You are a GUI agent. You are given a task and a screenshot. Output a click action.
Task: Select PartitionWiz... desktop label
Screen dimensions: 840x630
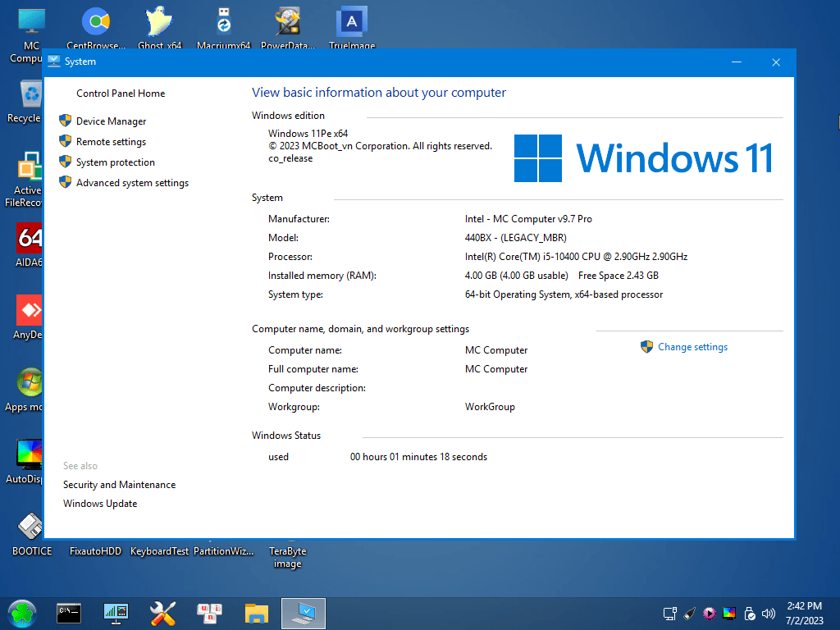(x=223, y=550)
